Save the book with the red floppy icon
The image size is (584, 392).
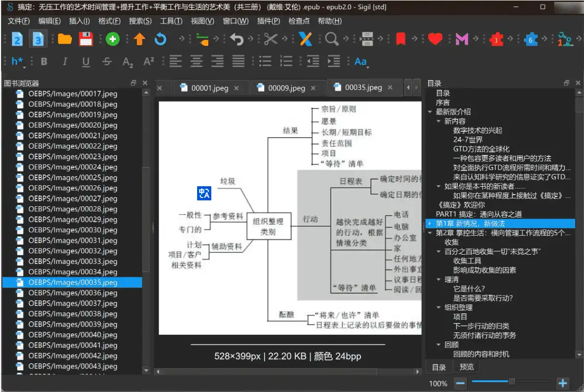(86, 39)
